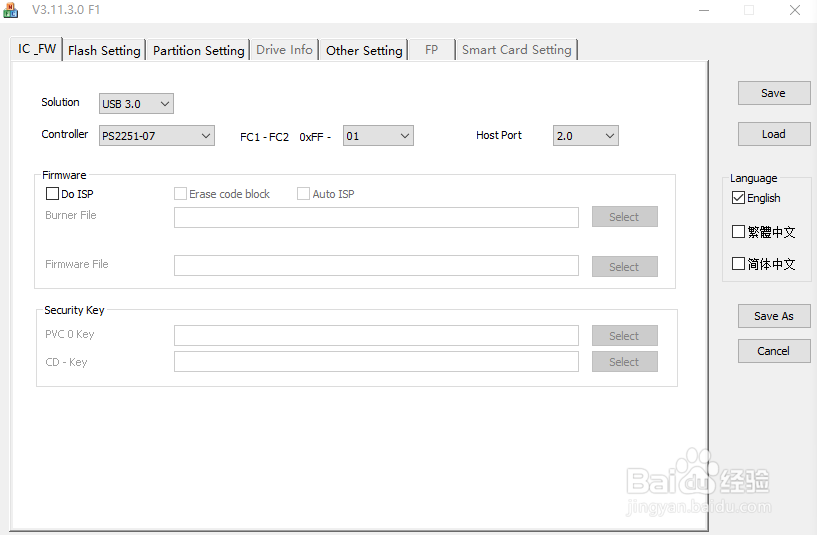Minimize the V3.11.3.0 F1 window
This screenshot has height=535, width=817.
[x=704, y=10]
